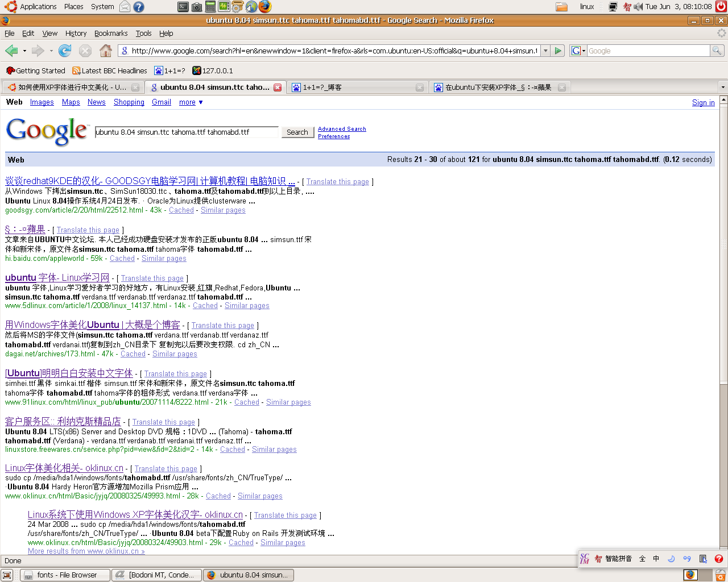Image resolution: width=728 pixels, height=582 pixels.
Task: Click the SCIM help question mark icon
Action: point(719,559)
